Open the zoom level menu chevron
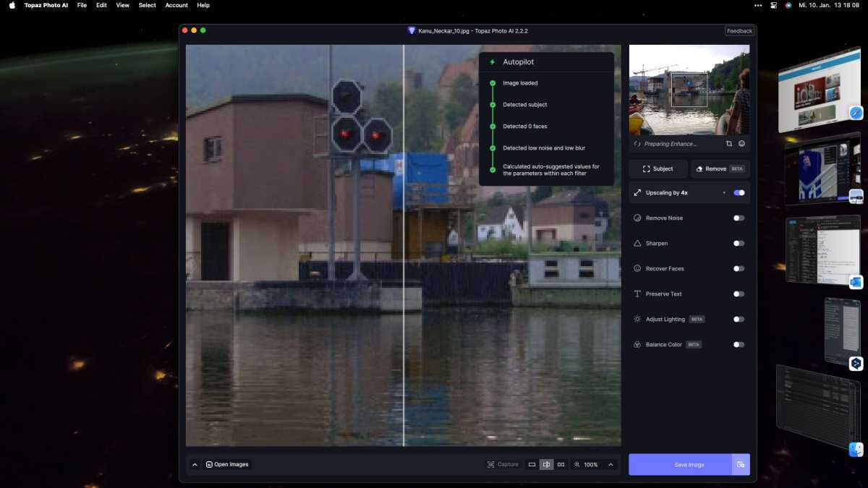The height and width of the screenshot is (488, 868). click(x=610, y=464)
